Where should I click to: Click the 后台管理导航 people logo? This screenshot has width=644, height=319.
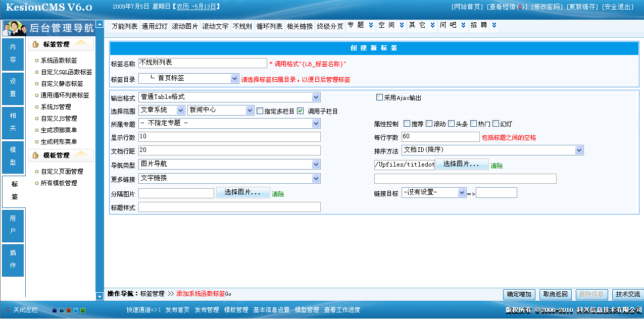click(15, 28)
